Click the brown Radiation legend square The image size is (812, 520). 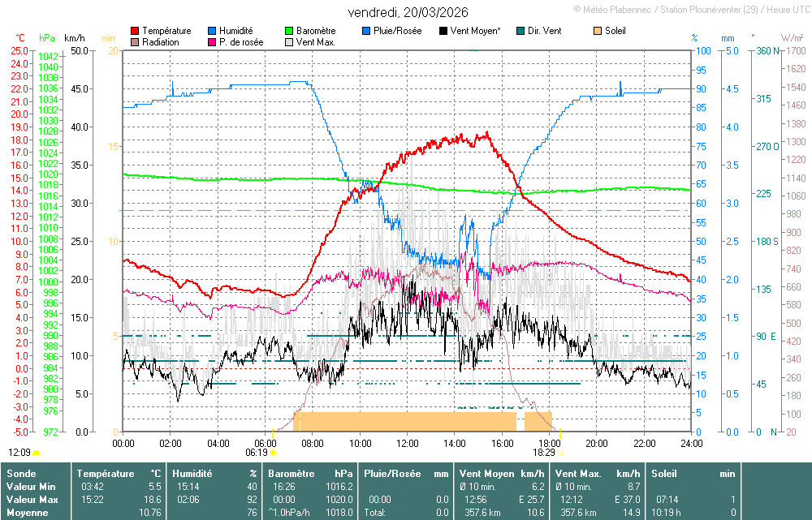click(x=135, y=42)
